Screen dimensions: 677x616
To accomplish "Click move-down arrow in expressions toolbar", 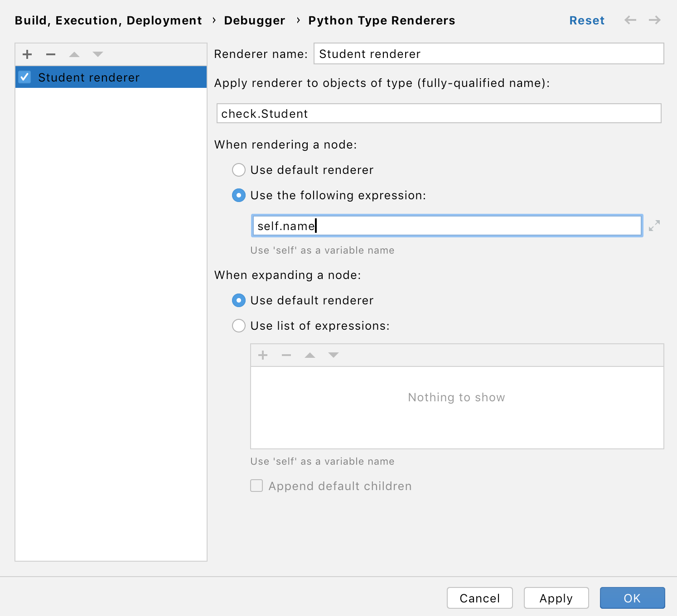I will coord(334,355).
